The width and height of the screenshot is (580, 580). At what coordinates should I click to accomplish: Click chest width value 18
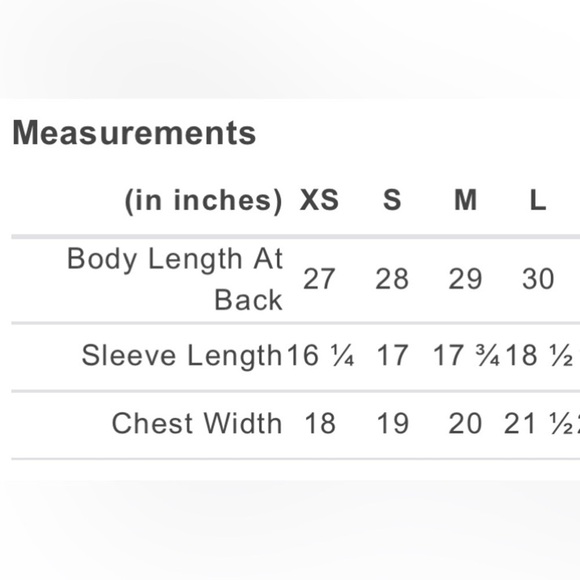[320, 423]
